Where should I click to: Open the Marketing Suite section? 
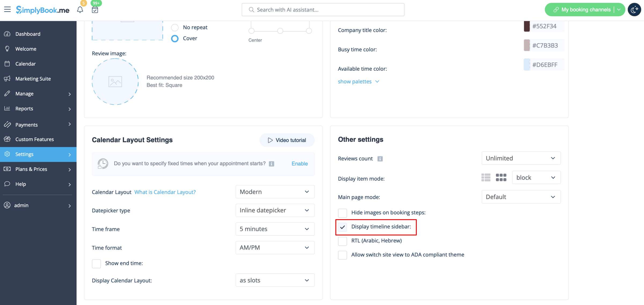[x=33, y=79]
